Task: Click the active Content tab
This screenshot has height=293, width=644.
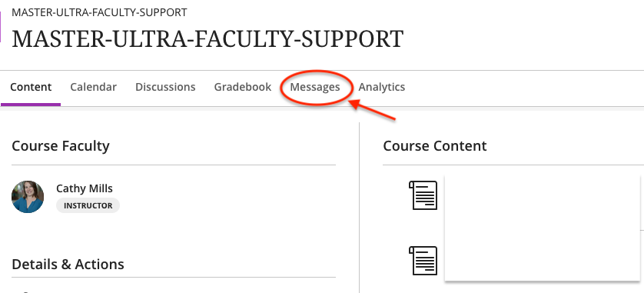Action: (x=31, y=87)
